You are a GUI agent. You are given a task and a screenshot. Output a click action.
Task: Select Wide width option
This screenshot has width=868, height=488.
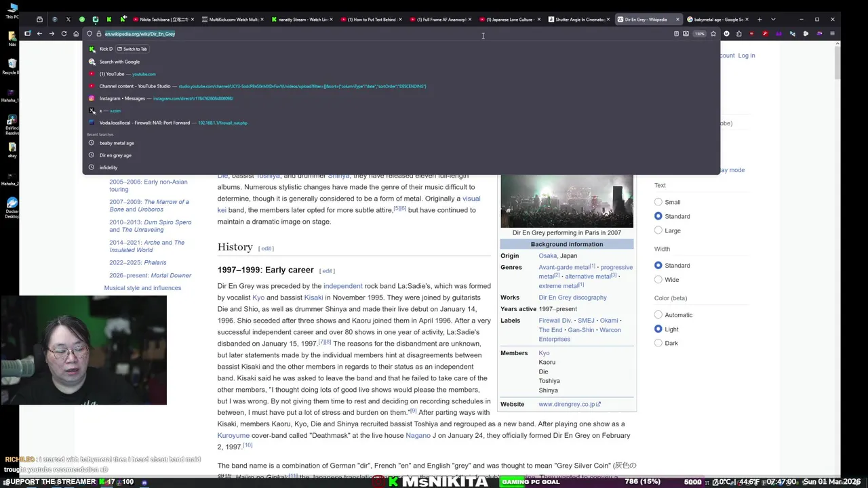click(658, 280)
